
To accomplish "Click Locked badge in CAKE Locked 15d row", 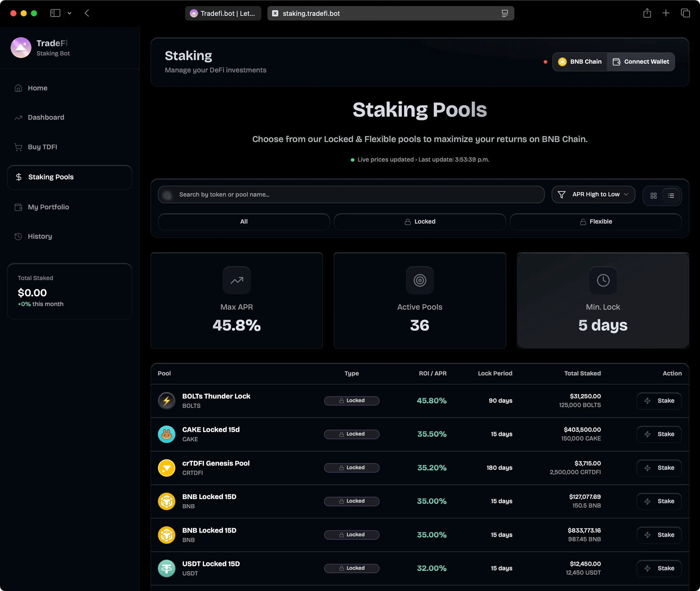I will pyautogui.click(x=351, y=434).
